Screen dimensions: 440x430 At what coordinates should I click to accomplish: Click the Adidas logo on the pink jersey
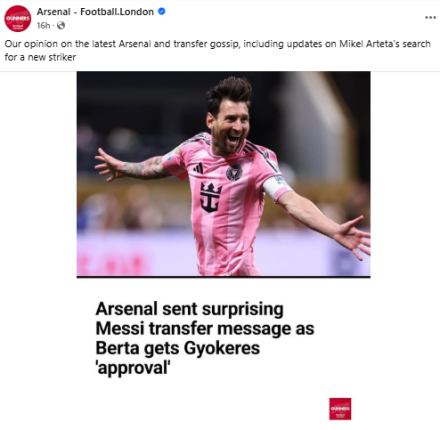click(198, 168)
